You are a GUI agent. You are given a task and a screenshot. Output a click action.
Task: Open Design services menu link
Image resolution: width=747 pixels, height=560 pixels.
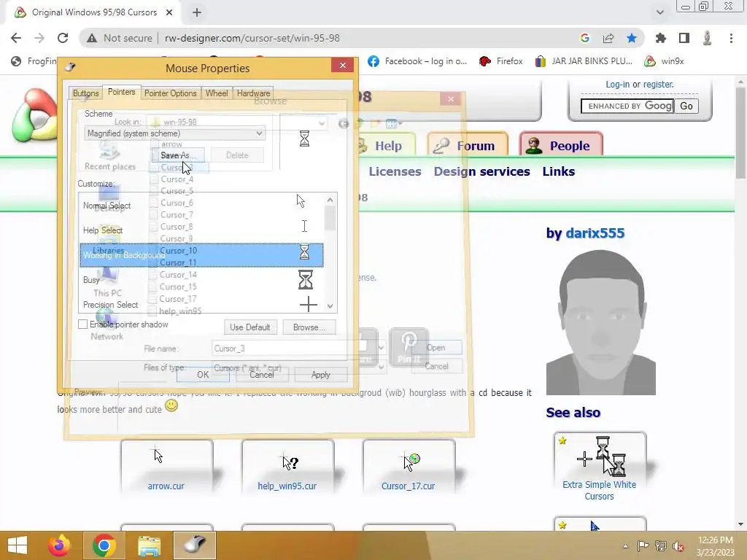click(x=481, y=171)
